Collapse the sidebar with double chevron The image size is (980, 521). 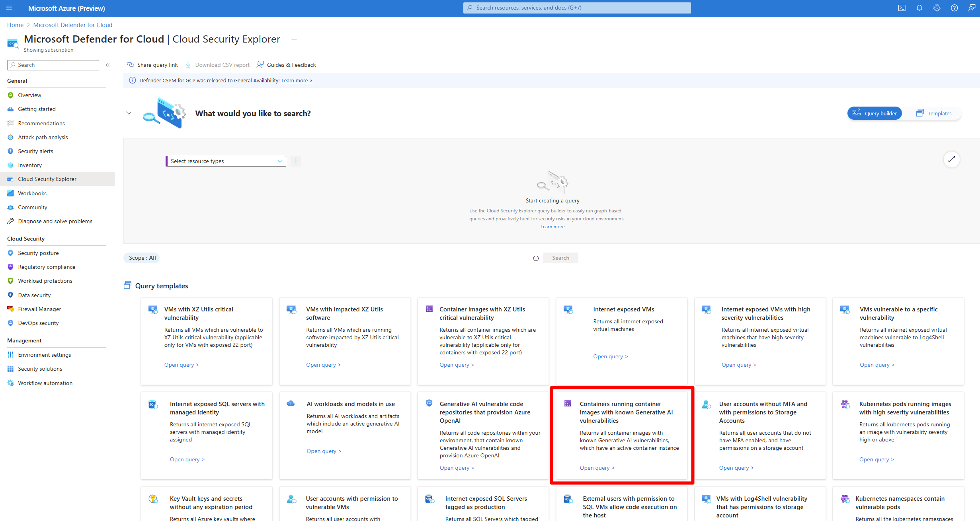pyautogui.click(x=107, y=65)
